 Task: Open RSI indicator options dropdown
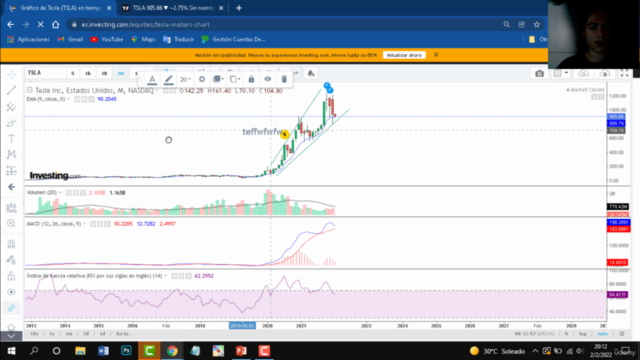pos(165,276)
